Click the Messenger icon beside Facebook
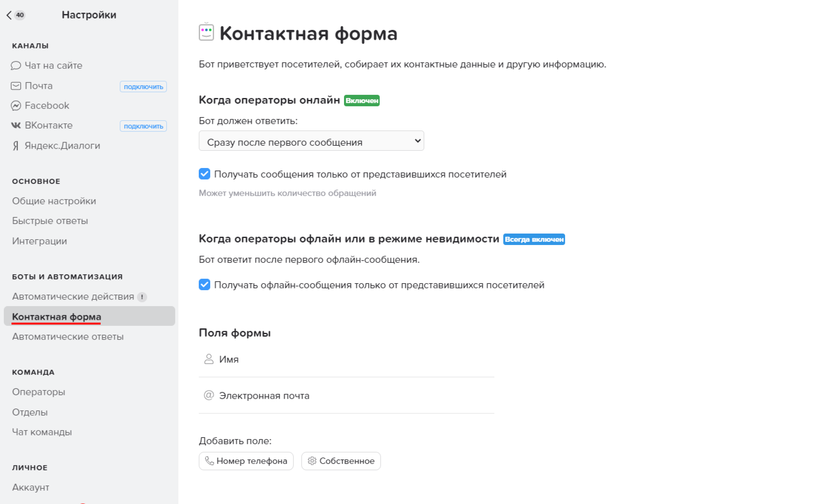 [16, 106]
